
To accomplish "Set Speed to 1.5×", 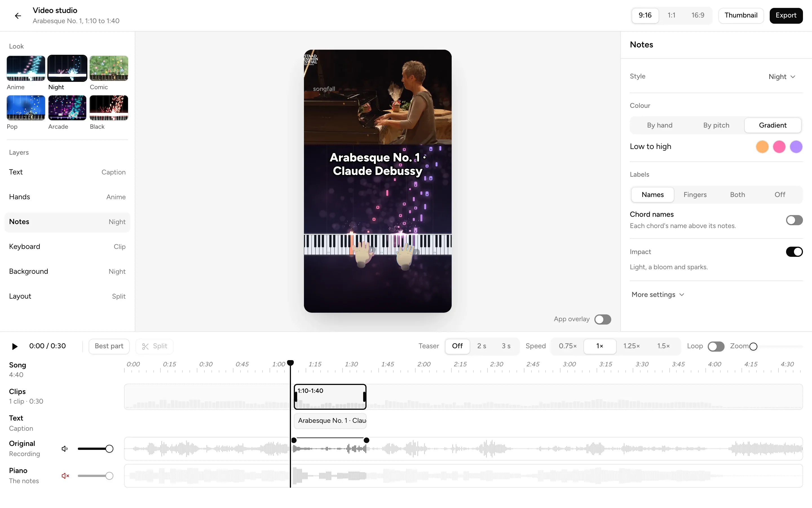I will pos(663,346).
